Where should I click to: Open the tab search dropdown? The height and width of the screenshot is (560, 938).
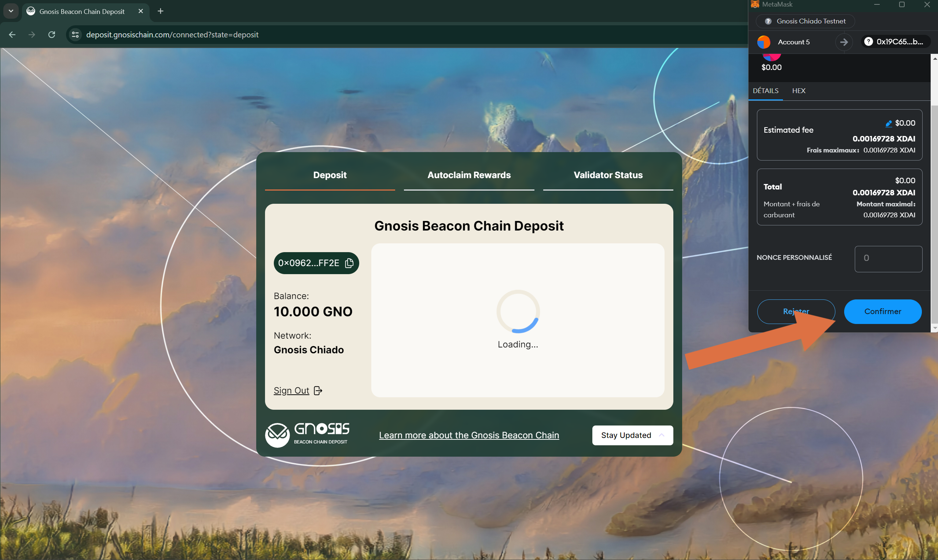tap(11, 11)
